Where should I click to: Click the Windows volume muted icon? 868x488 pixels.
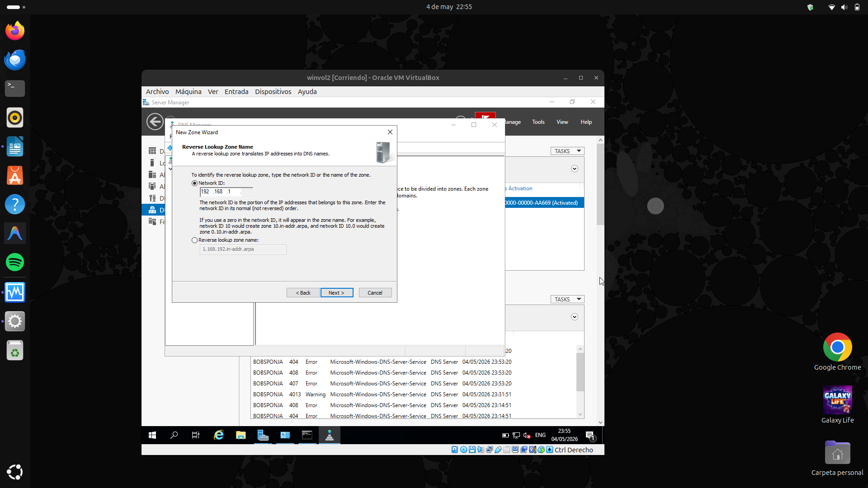pyautogui.click(x=527, y=435)
